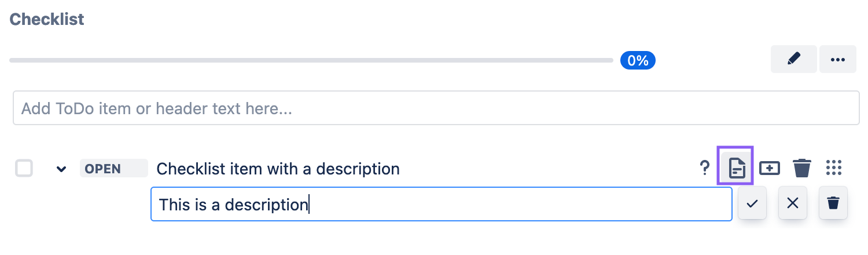
Task: Open the three-dot more options menu
Action: (x=837, y=59)
